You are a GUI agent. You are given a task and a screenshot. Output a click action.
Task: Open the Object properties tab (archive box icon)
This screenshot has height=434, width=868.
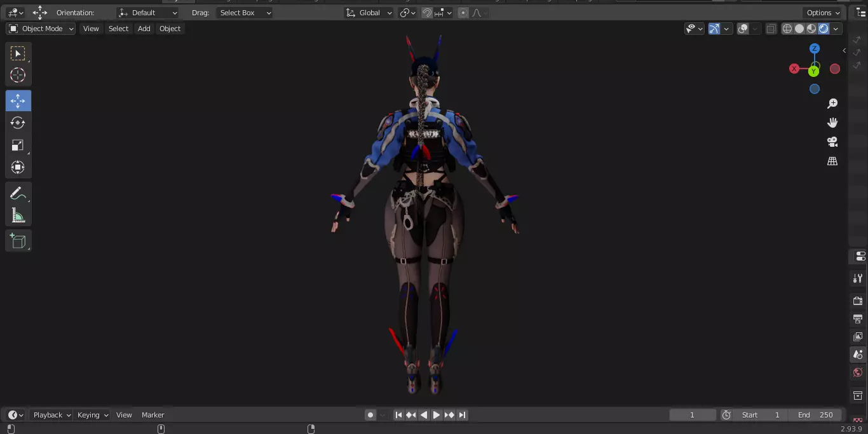858,396
